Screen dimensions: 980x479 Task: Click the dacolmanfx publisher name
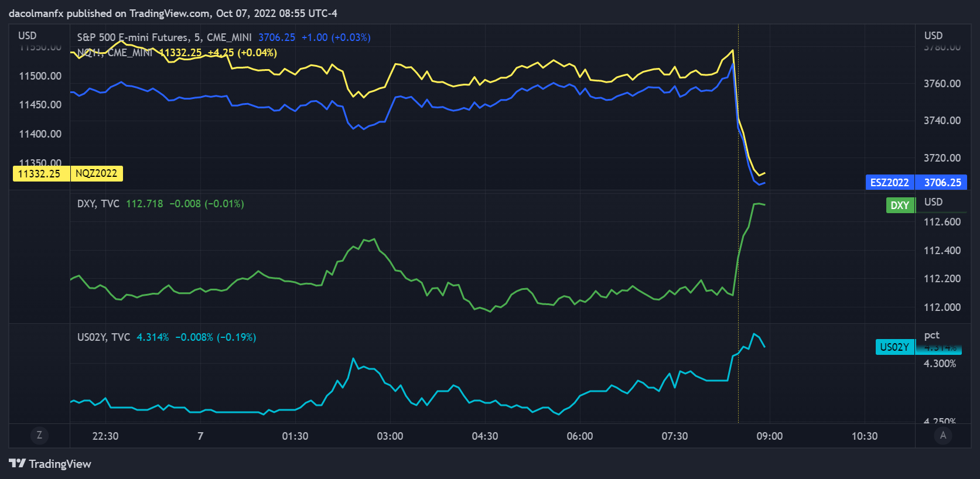coord(36,13)
